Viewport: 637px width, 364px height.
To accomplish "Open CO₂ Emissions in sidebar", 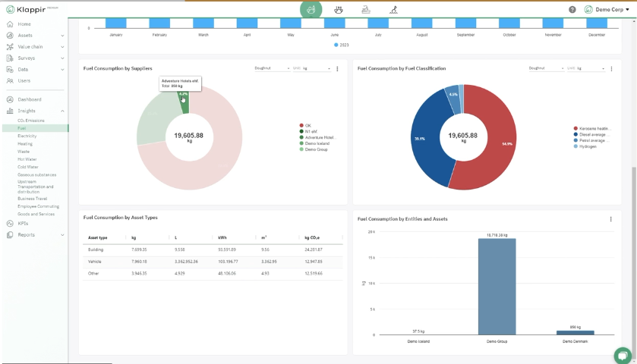I will (x=31, y=121).
